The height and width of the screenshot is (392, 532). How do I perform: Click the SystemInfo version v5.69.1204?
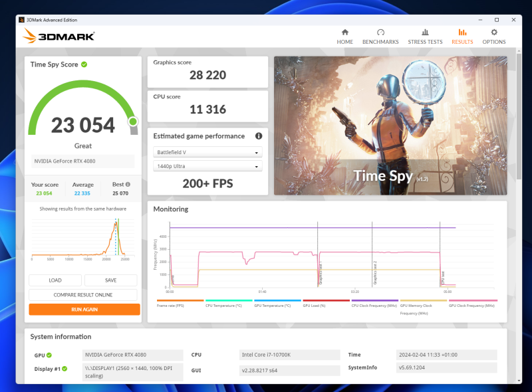tap(446, 367)
